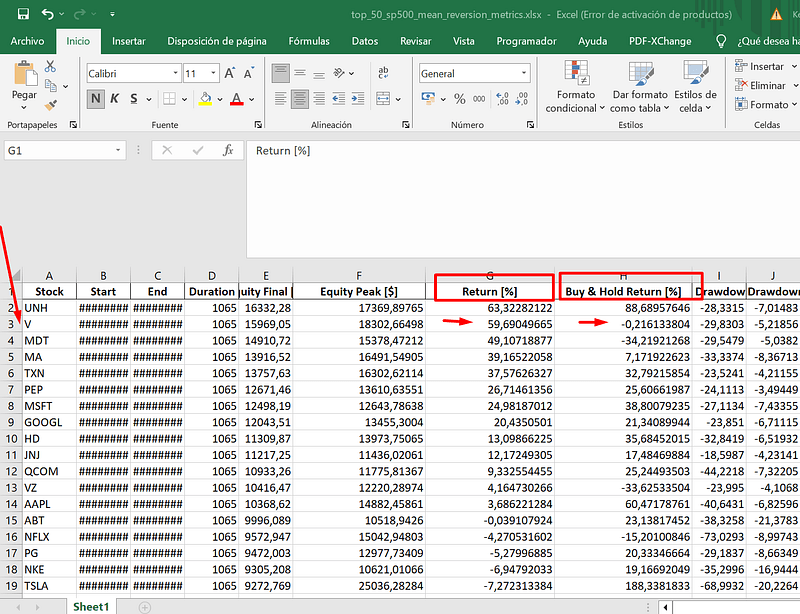Screen dimensions: 800x614
Task: Open the Dar formato como tabla dropdown
Action: [640, 86]
